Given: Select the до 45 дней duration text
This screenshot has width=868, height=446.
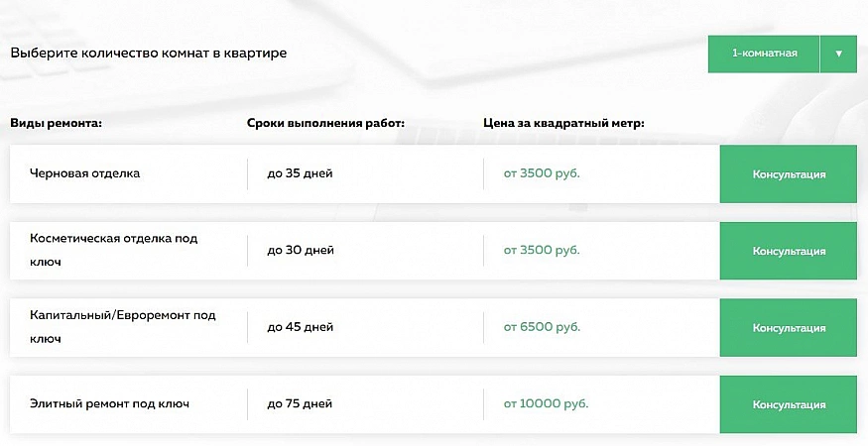Looking at the screenshot, I should pyautogui.click(x=301, y=327).
